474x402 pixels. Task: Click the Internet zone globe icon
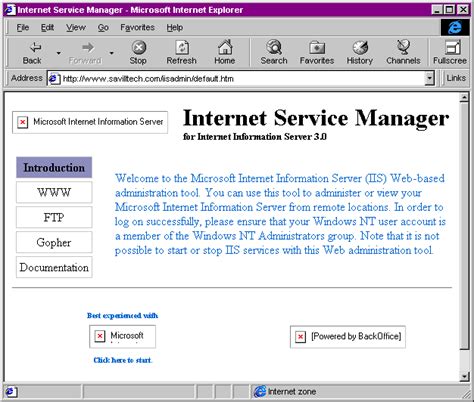pyautogui.click(x=260, y=392)
